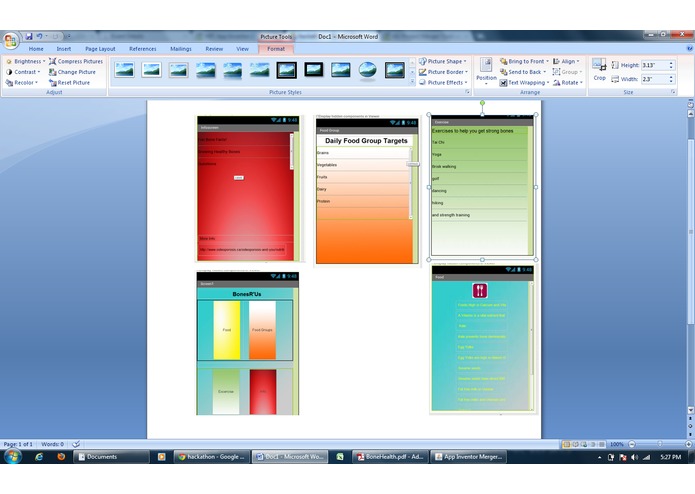Open the Position menu
This screenshot has height=494, width=695.
(x=486, y=71)
